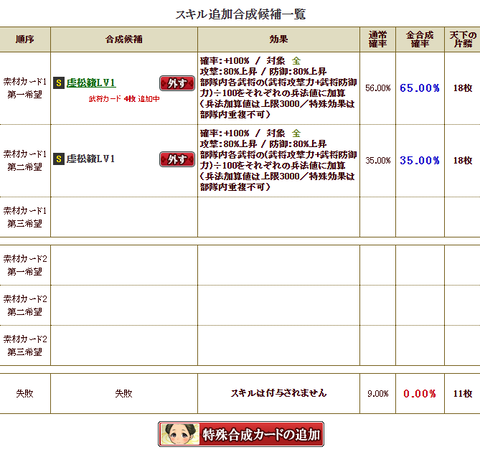Click the second row 虚松籟LV1 skill name
The image size is (480, 452).
pos(90,159)
